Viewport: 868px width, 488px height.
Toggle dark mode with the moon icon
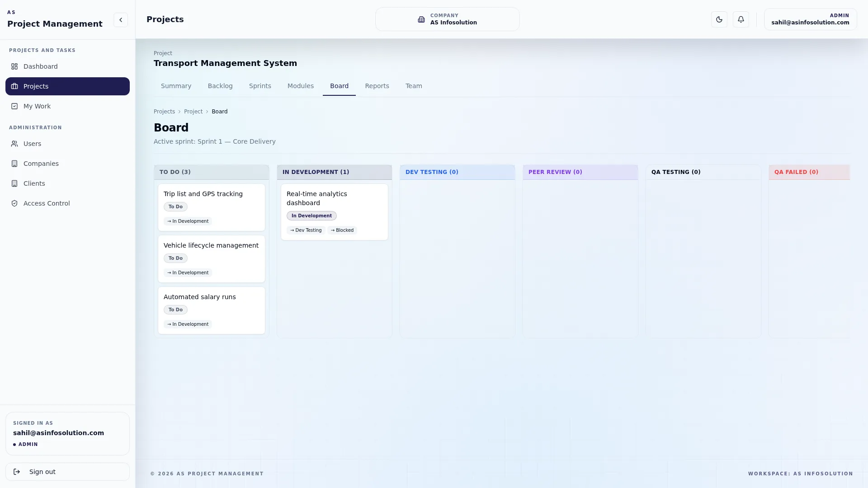[719, 19]
